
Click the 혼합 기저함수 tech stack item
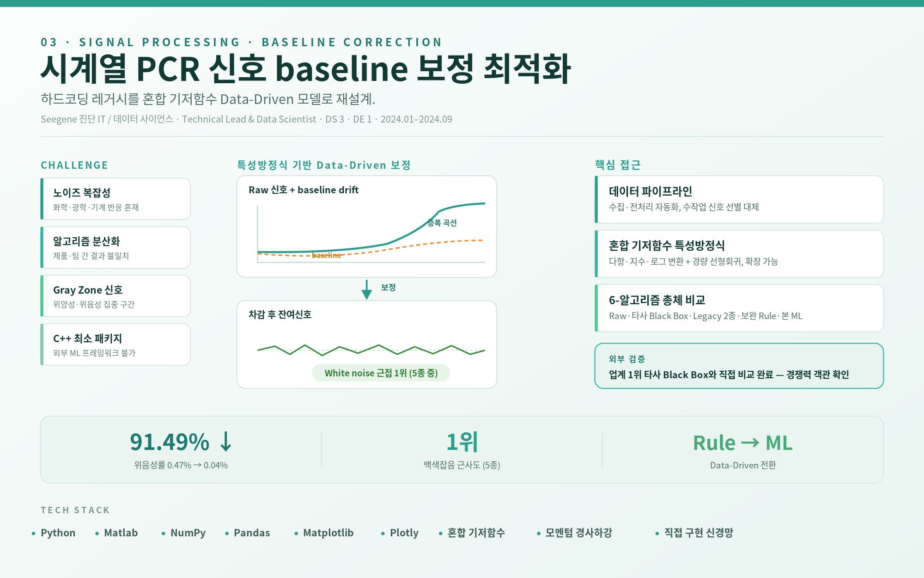[x=476, y=533]
